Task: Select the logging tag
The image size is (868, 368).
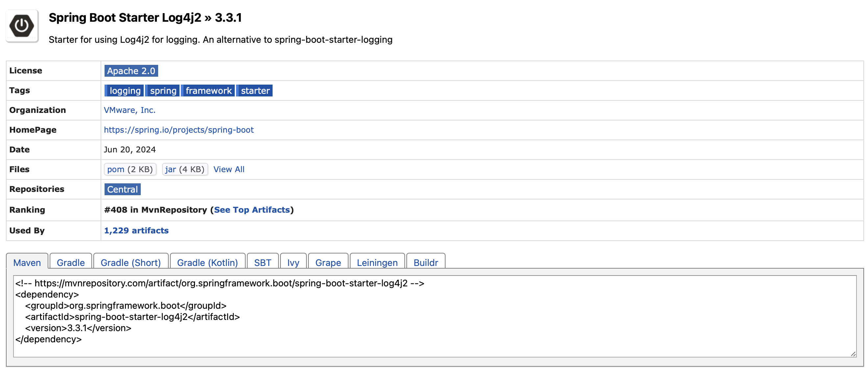Action: pos(124,91)
